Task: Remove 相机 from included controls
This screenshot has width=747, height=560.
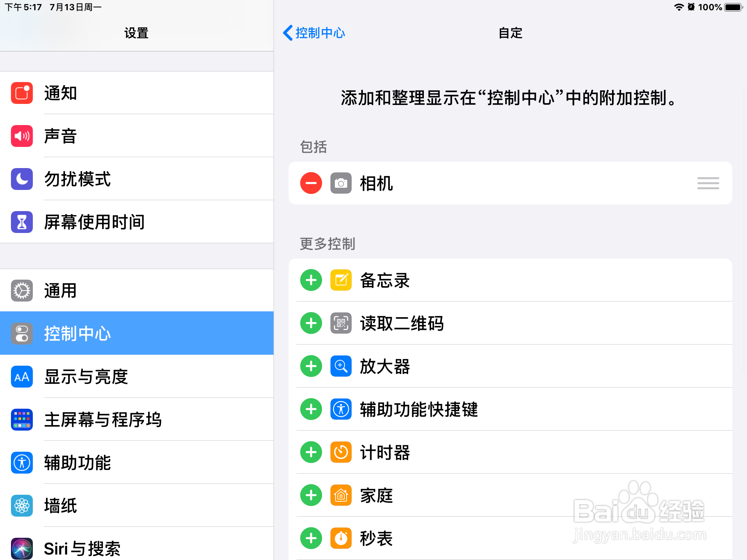Action: pos(311,183)
